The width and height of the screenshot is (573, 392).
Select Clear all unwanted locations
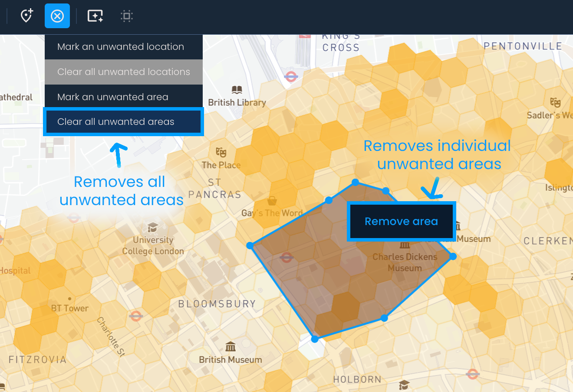tap(124, 72)
